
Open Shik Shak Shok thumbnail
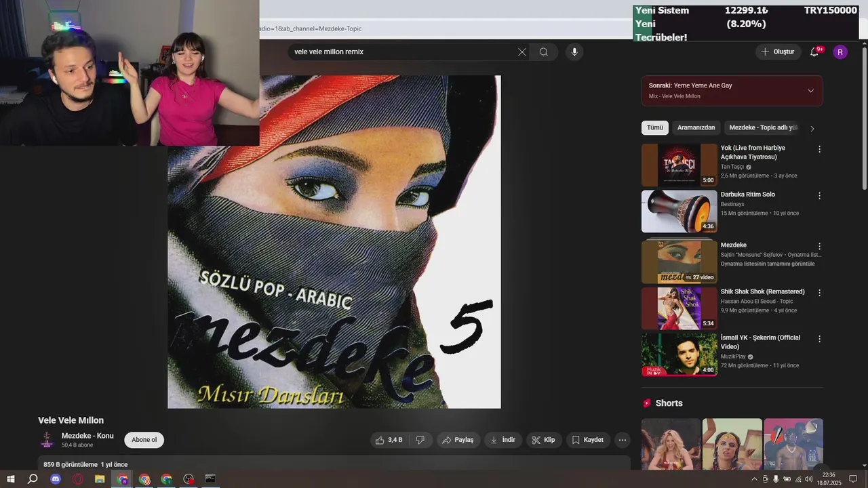679,308
